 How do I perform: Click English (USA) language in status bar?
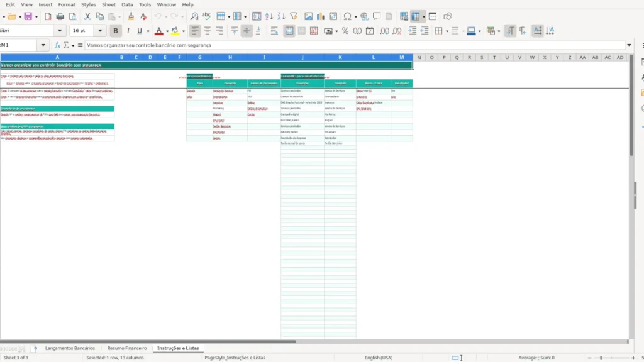pos(378,358)
